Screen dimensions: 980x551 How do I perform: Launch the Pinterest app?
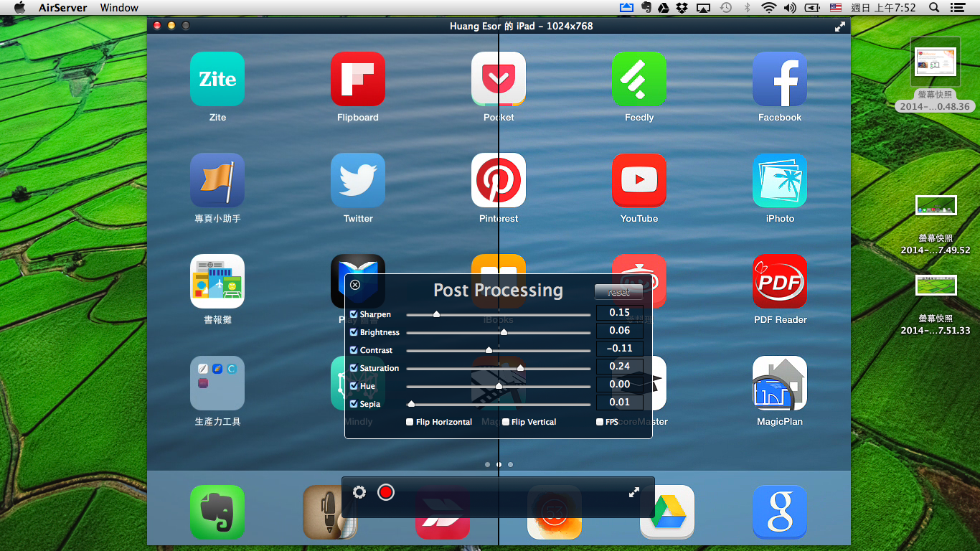point(499,180)
